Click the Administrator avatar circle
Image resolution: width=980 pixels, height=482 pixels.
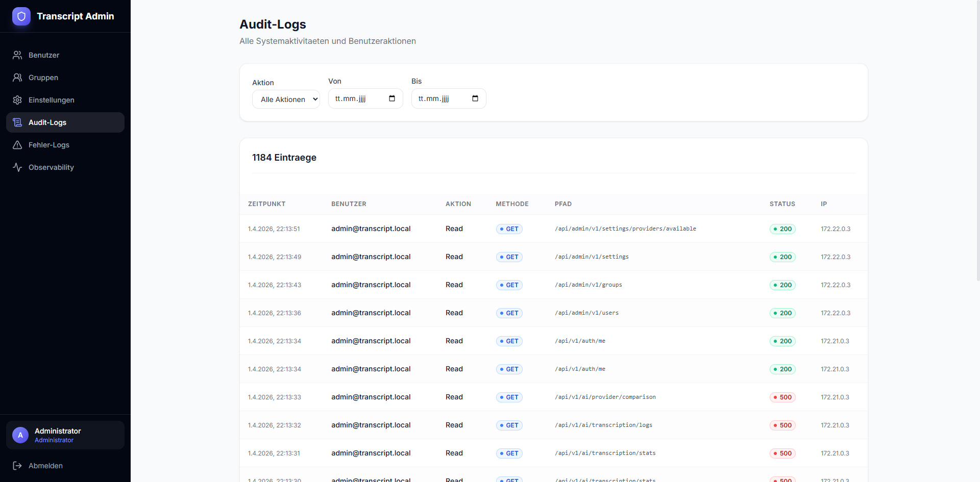point(20,435)
